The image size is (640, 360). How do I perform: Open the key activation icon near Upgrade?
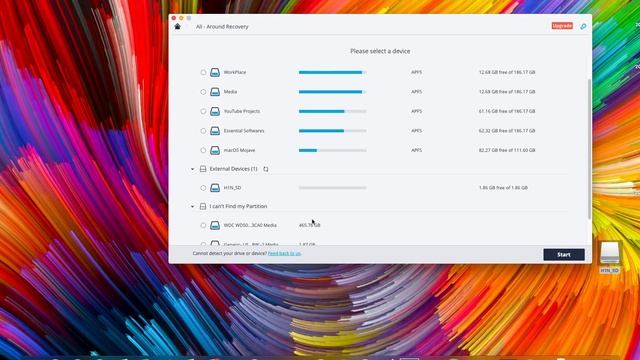[583, 27]
